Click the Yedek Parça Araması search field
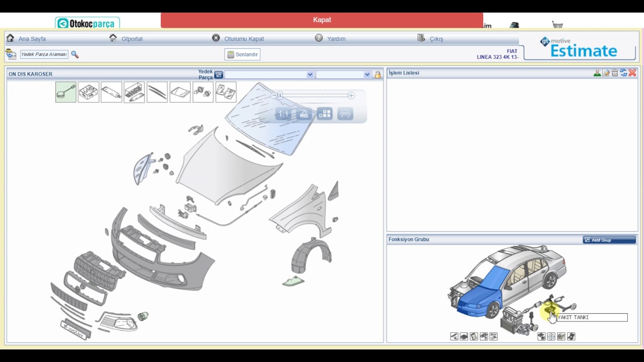Viewport: 644px width, 362px height. [x=44, y=54]
